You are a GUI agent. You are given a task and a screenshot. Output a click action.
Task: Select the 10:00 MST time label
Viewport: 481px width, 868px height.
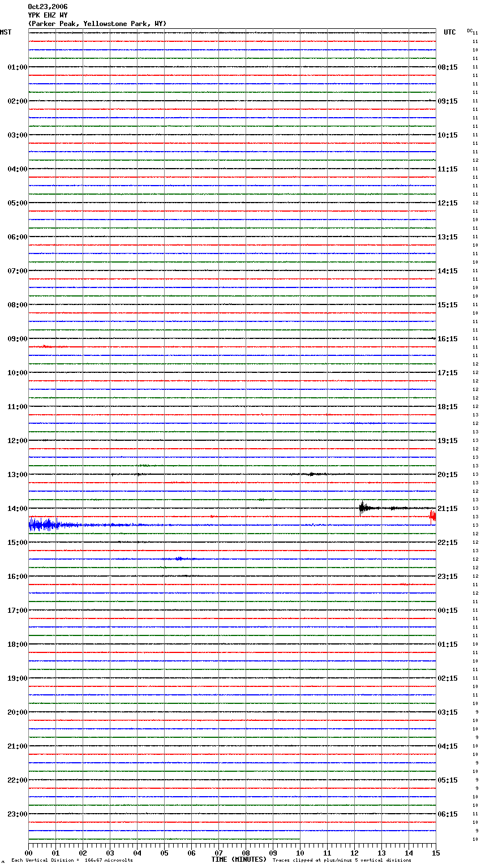coord(18,373)
